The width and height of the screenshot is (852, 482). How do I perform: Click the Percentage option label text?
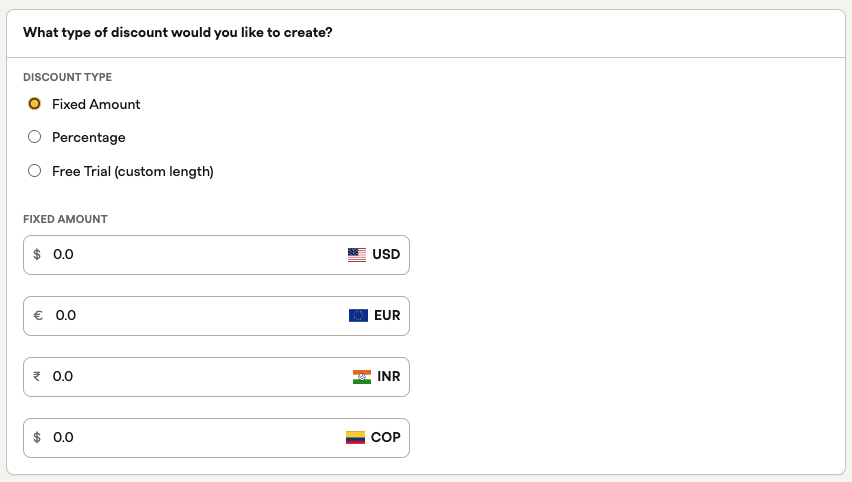coord(89,137)
